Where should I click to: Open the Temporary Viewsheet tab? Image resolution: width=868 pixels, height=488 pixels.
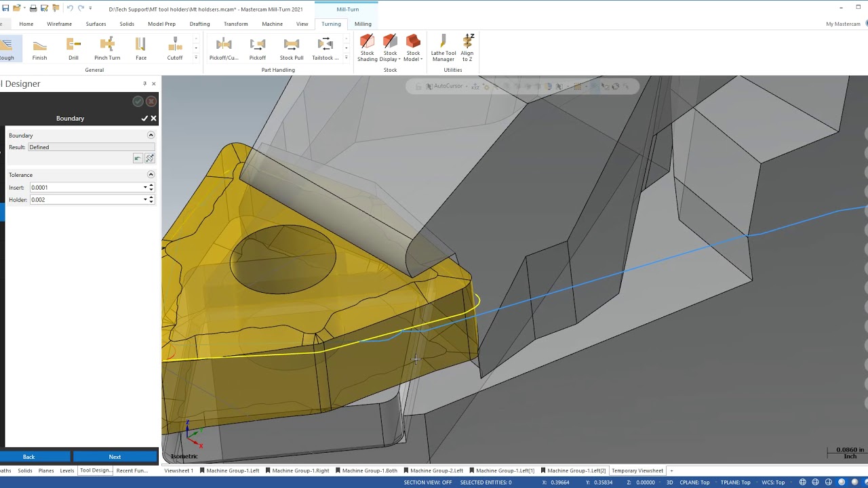(x=637, y=470)
